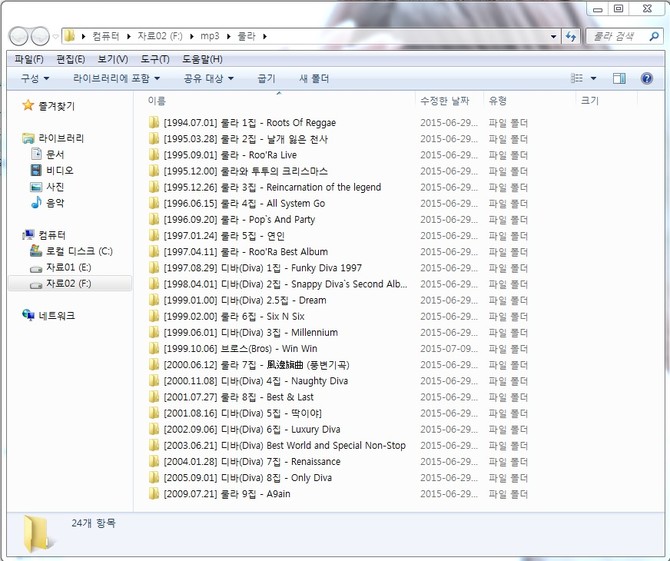
Task: Open the 파일(F) menu
Action: click(29, 59)
